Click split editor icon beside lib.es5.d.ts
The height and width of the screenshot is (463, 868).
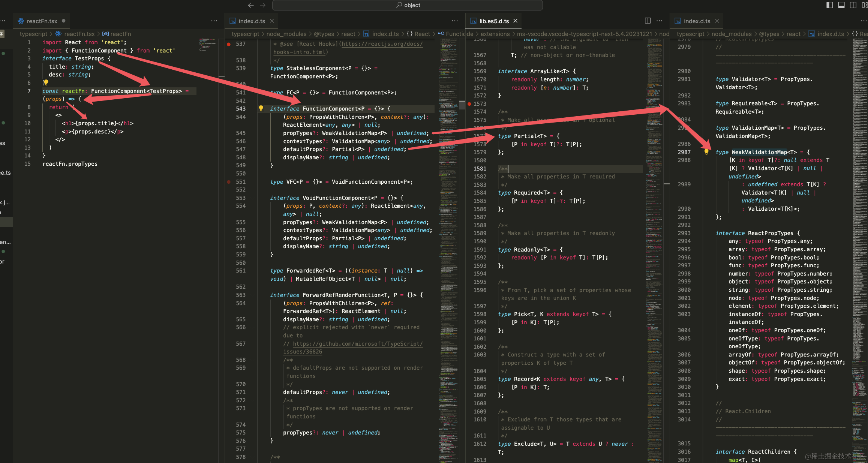[x=648, y=21]
